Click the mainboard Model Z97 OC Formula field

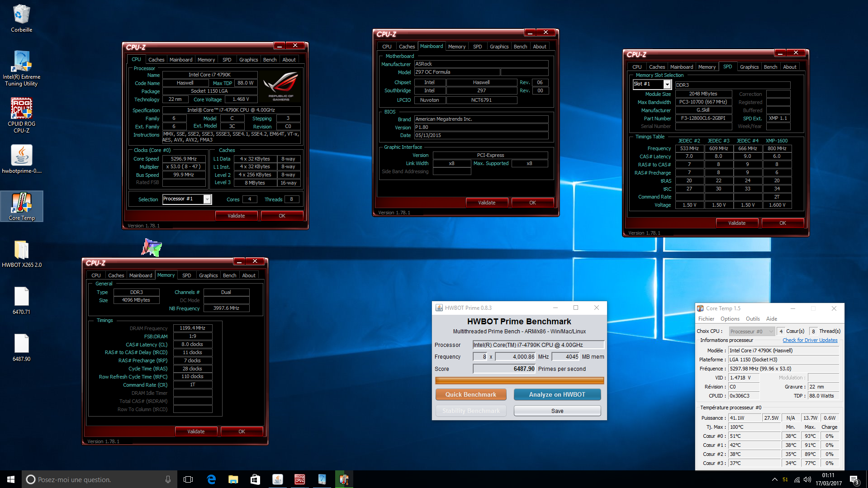pos(457,72)
